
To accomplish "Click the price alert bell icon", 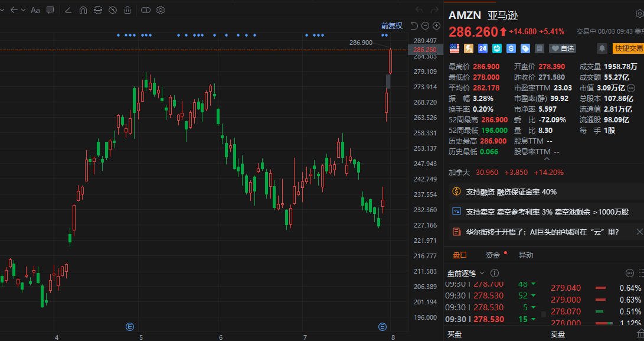I will point(601,48).
